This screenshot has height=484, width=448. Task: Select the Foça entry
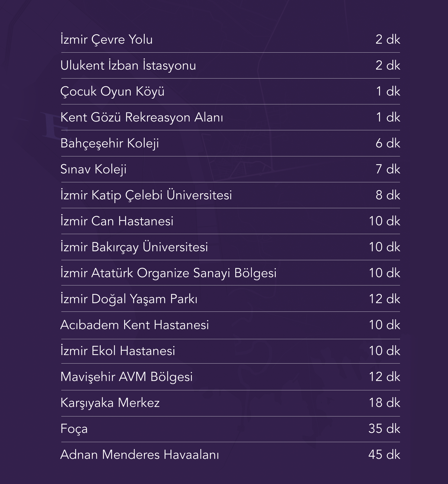pos(74,428)
